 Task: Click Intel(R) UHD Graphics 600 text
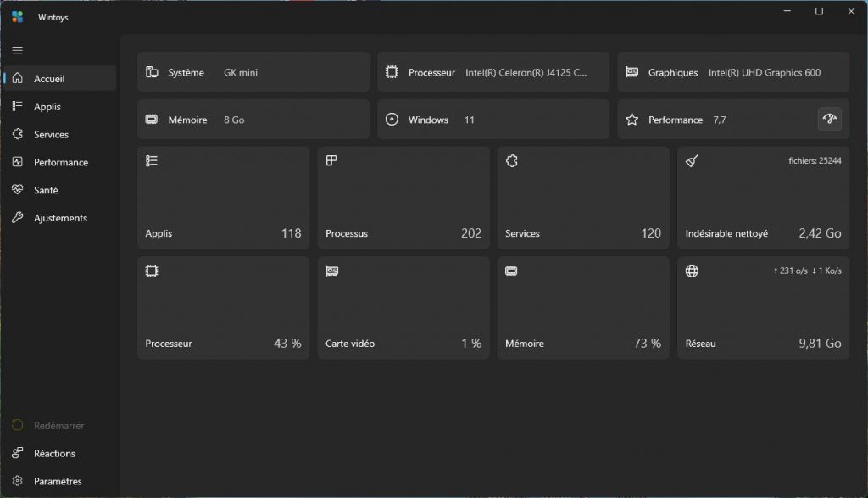tap(765, 73)
